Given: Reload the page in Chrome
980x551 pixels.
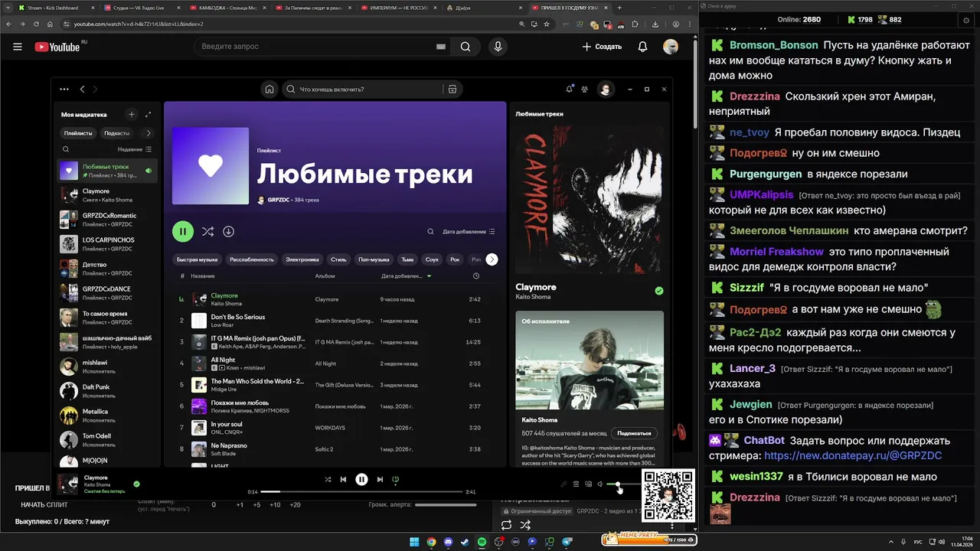Looking at the screenshot, I should pos(38,24).
